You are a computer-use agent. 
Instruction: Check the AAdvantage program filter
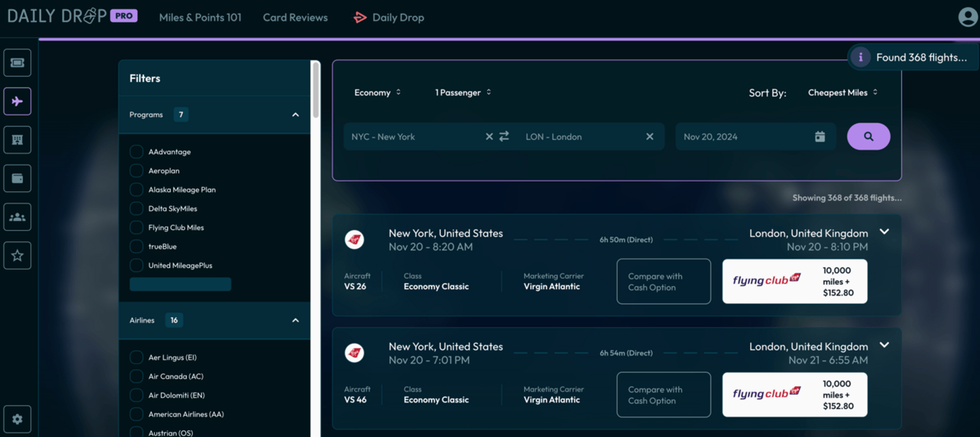click(x=136, y=152)
